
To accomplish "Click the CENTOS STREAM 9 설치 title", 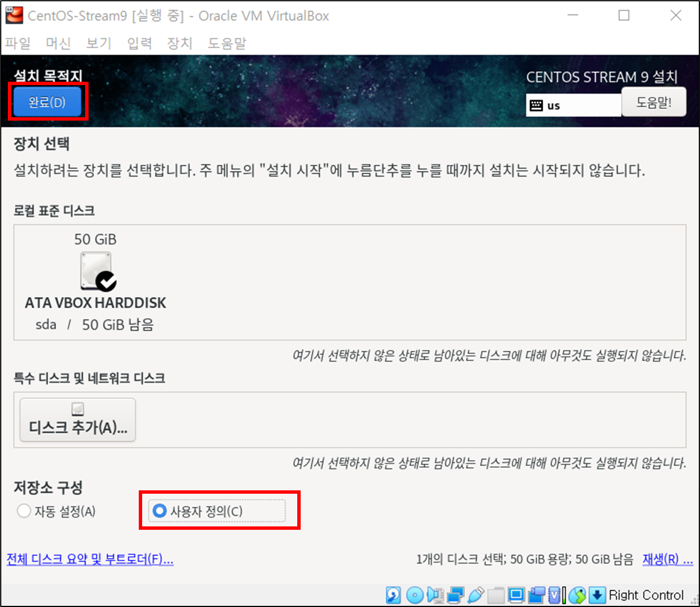I will [602, 77].
